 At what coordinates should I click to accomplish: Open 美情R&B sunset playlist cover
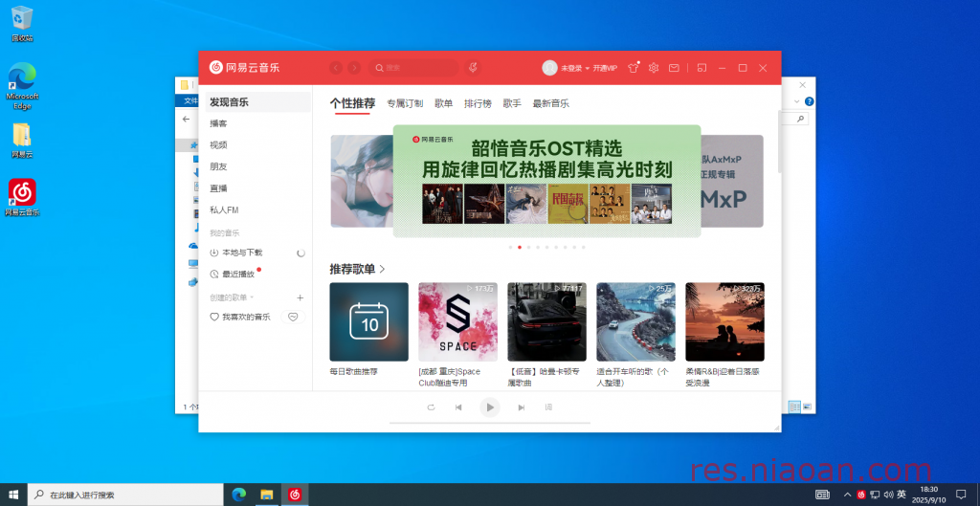725,321
